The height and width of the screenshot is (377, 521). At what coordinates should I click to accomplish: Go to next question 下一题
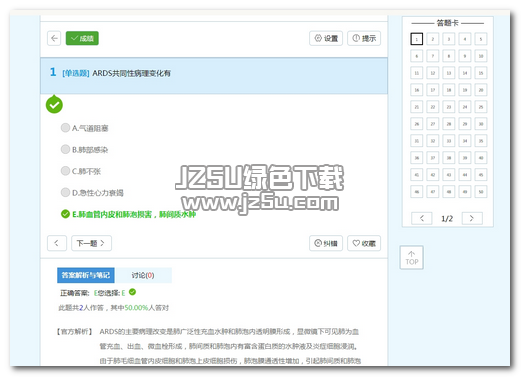[x=91, y=243]
